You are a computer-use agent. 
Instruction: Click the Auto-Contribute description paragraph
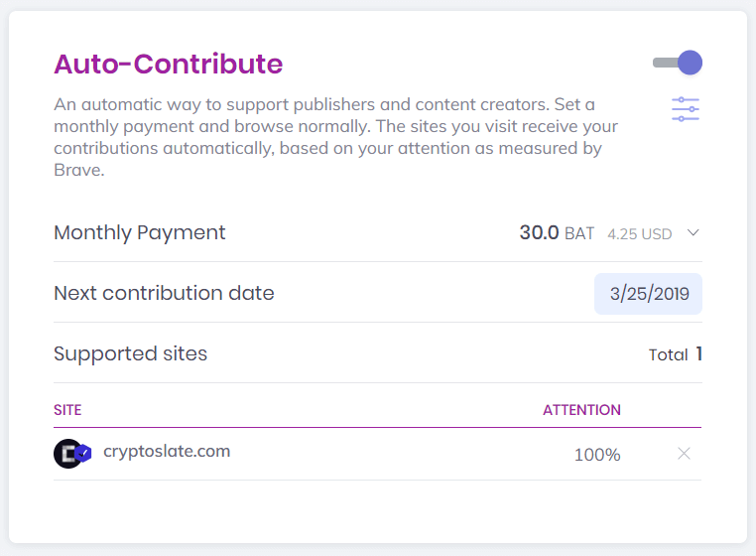coord(335,137)
